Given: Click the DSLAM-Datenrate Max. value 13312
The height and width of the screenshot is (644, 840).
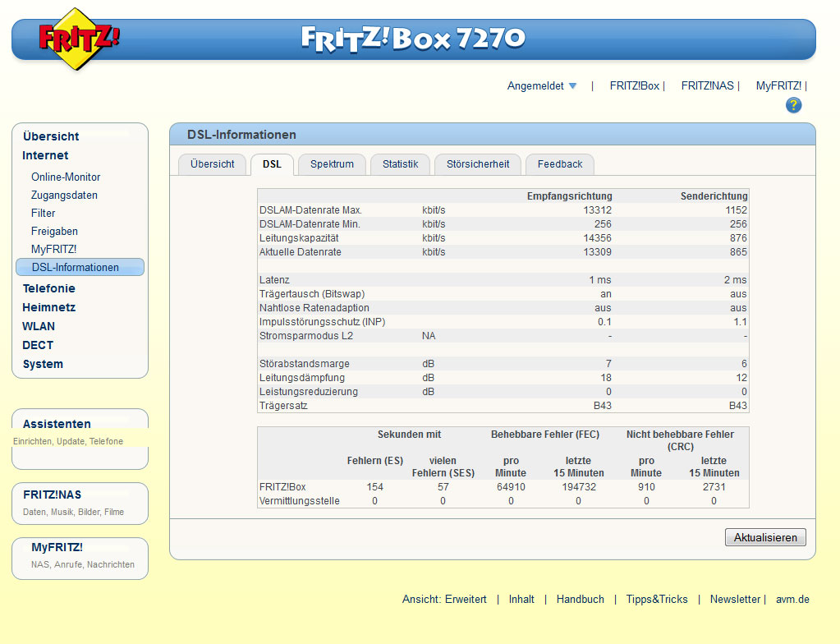Looking at the screenshot, I should [597, 210].
